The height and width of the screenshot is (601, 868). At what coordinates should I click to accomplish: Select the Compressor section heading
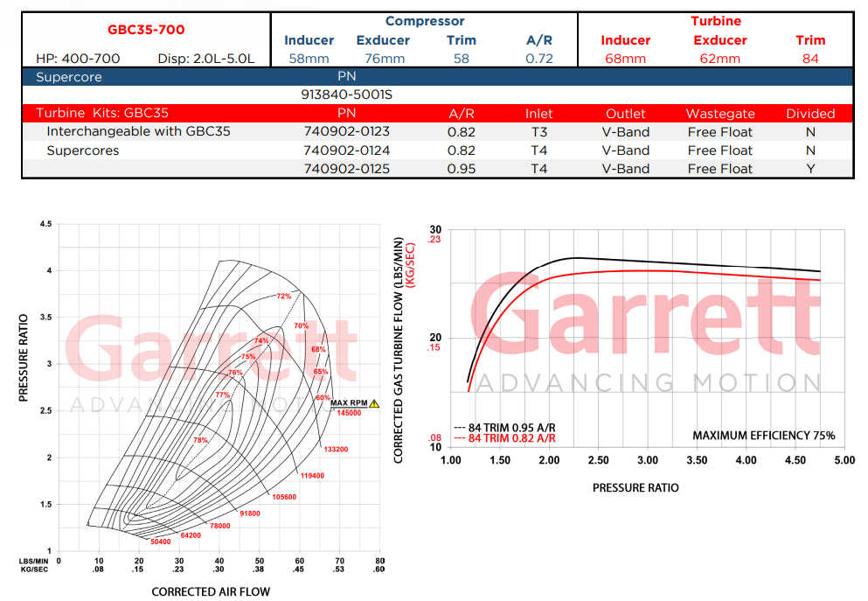coord(425,21)
